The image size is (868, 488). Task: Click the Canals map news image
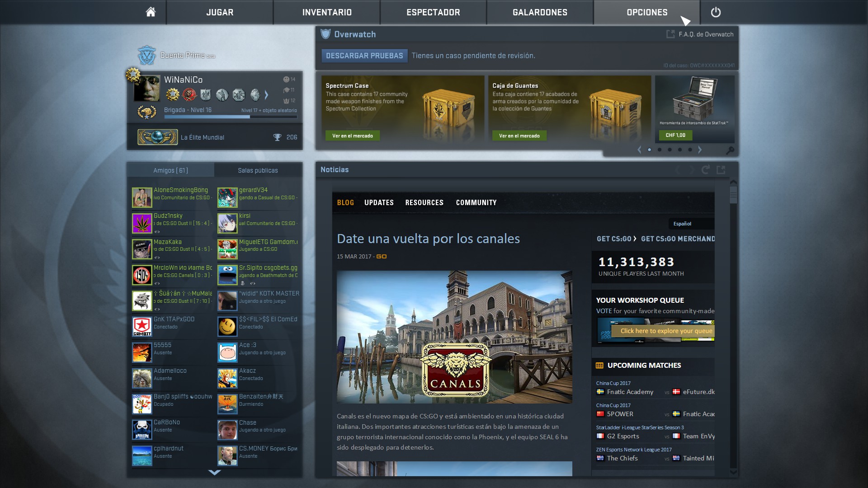point(454,337)
